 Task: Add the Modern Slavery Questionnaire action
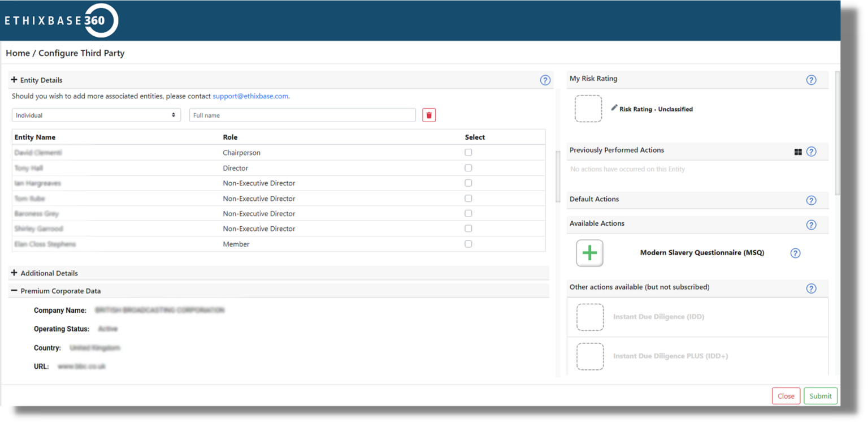589,253
